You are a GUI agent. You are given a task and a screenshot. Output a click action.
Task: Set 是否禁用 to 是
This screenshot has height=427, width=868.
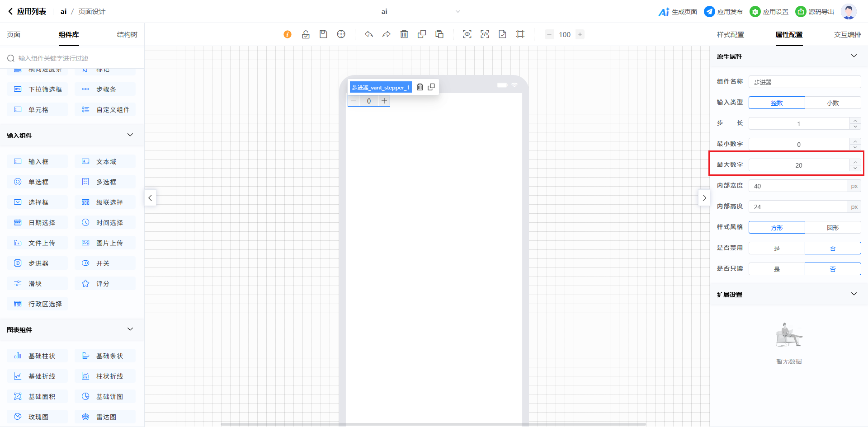[777, 249]
